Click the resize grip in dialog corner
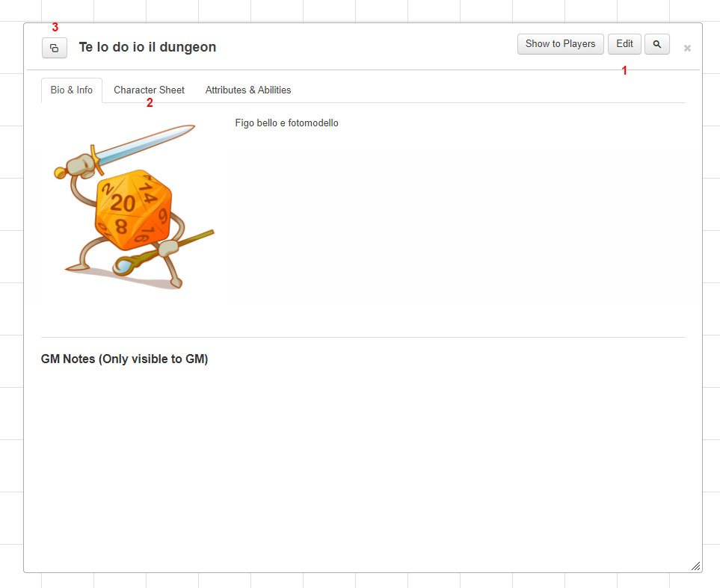Viewport: 720px width, 588px height. point(695,566)
